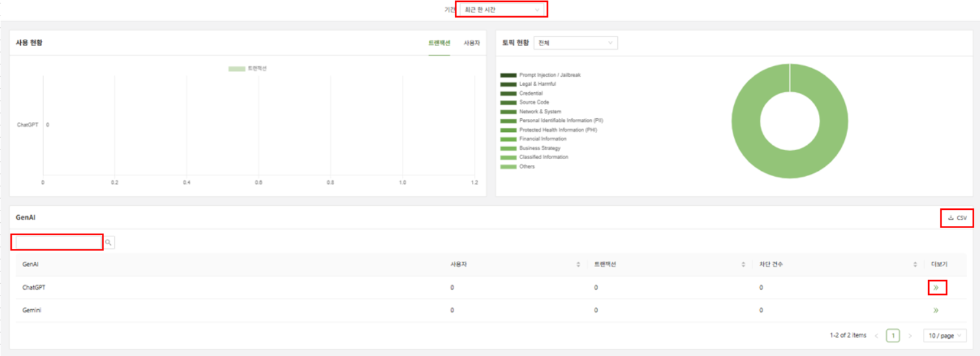Click the search magnifier icon
This screenshot has height=356, width=980.
[108, 242]
